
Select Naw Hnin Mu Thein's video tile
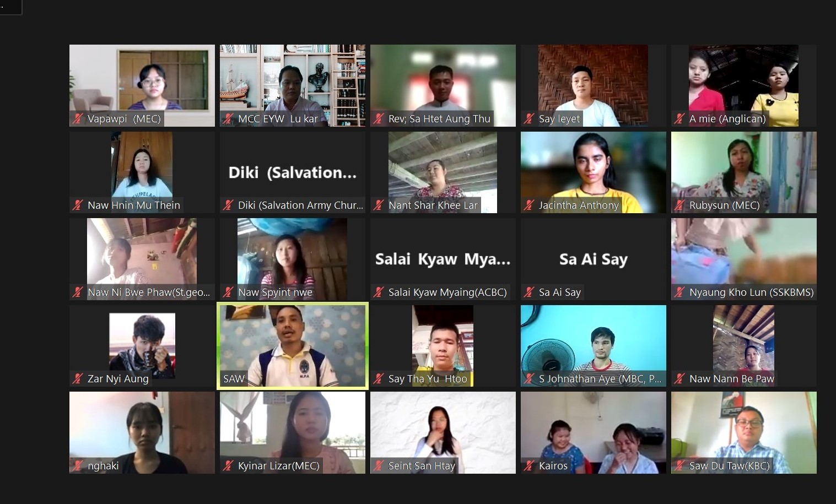[142, 172]
